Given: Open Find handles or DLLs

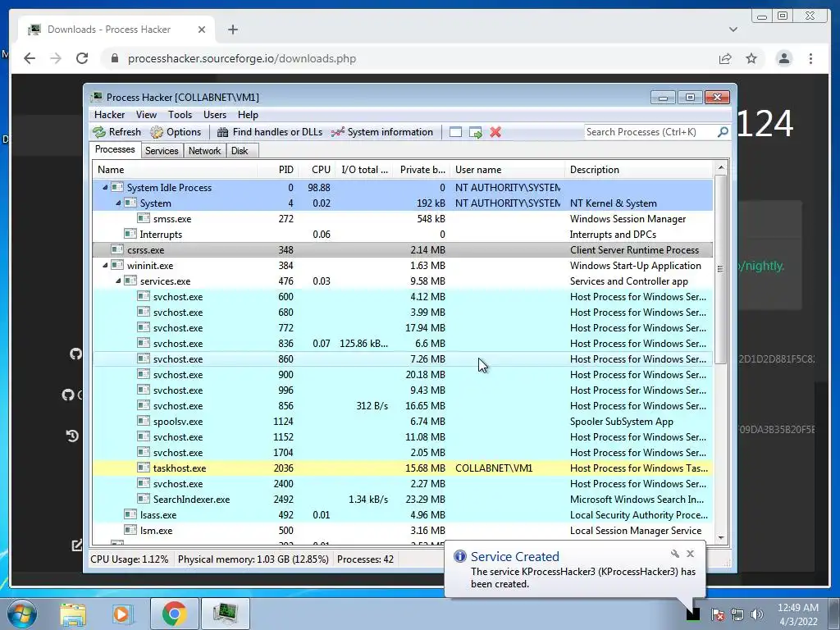Looking at the screenshot, I should (x=270, y=132).
